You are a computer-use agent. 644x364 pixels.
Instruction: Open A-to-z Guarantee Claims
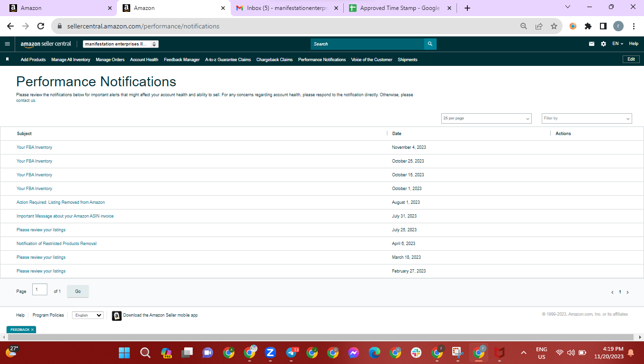coord(228,60)
